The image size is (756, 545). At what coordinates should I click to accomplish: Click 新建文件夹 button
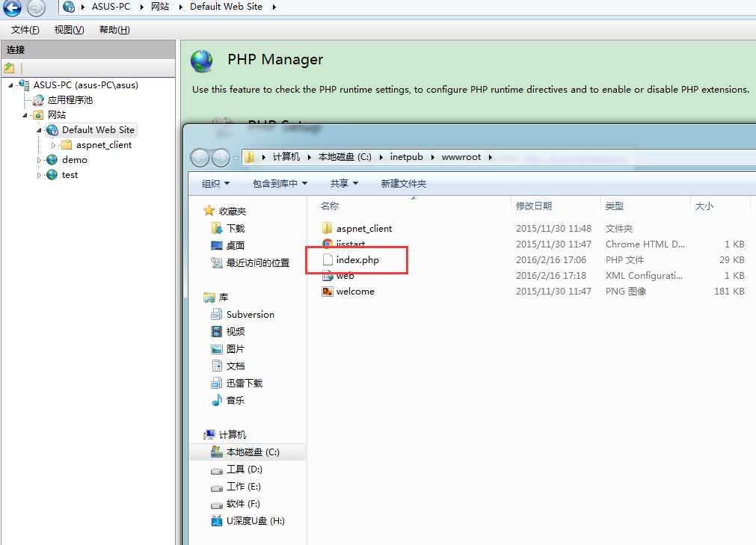[404, 184]
